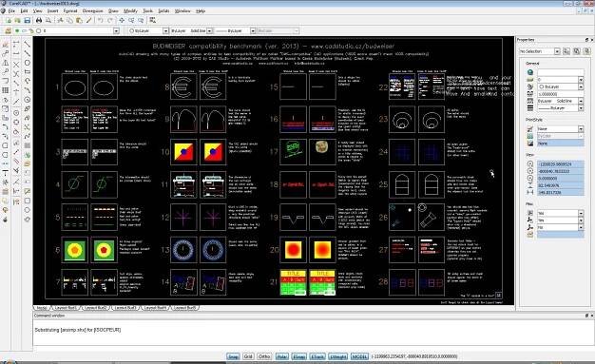The height and width of the screenshot is (364, 595).
Task: Open the layer list dropdown in the toolbar
Action: pos(117,30)
